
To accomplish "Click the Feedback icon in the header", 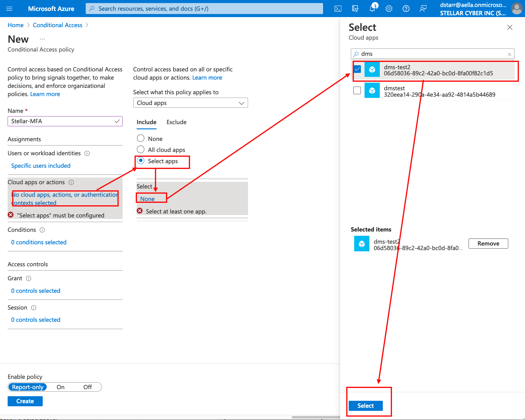I will tap(423, 9).
